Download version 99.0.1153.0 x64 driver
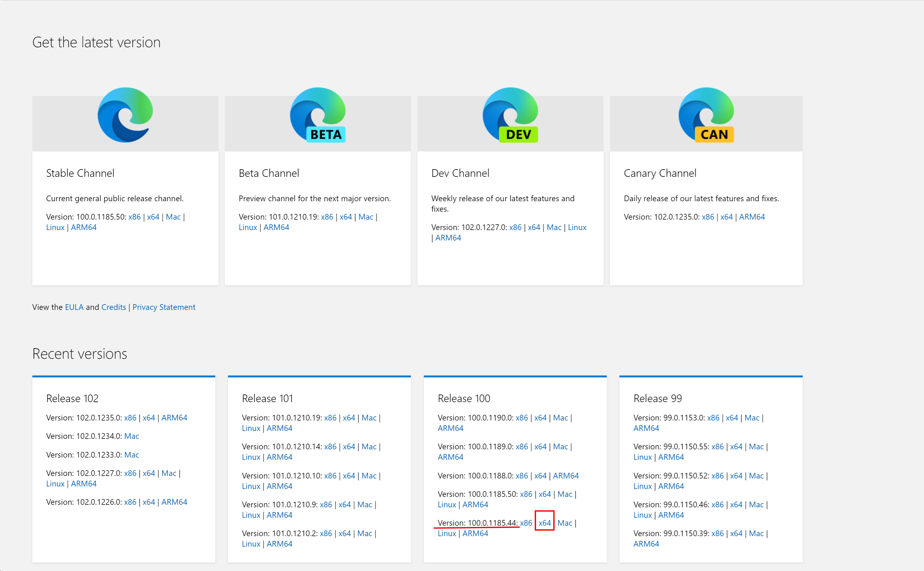 (x=732, y=418)
